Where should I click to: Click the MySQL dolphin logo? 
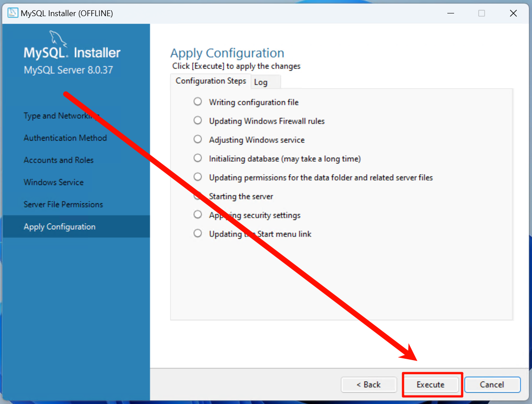coord(58,39)
